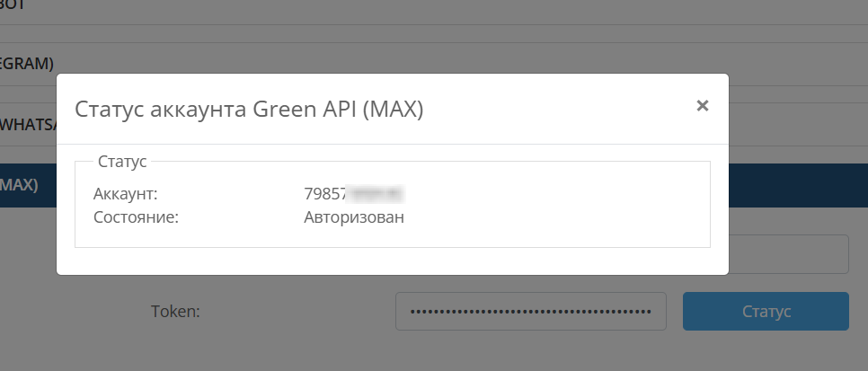Click the Статус group box legend

pos(122,162)
